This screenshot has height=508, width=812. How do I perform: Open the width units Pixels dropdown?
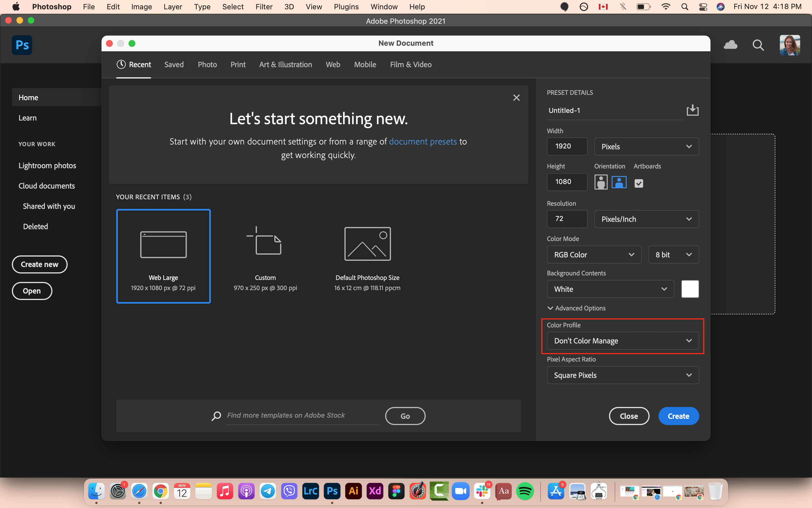(646, 146)
